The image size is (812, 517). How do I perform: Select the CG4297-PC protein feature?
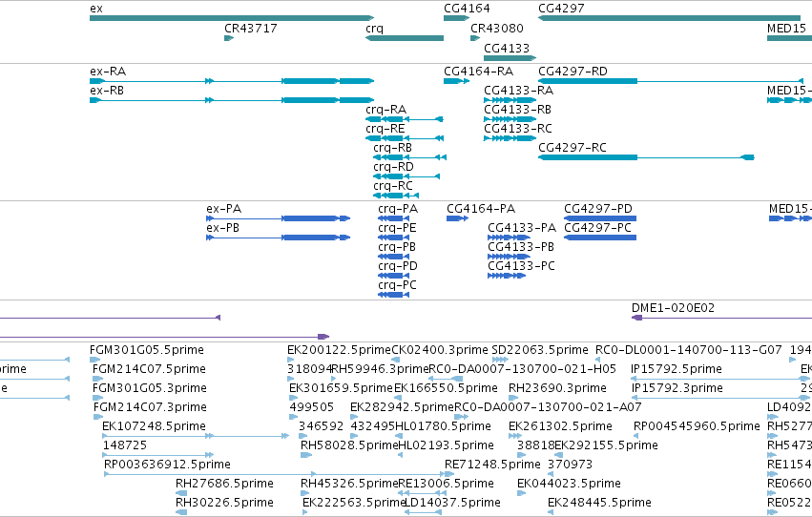[x=600, y=238]
